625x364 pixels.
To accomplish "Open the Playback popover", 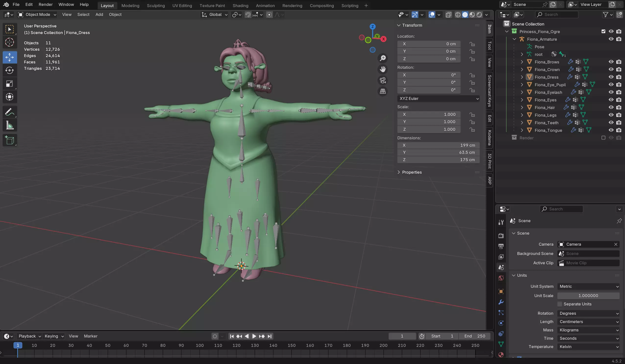I will (29, 336).
